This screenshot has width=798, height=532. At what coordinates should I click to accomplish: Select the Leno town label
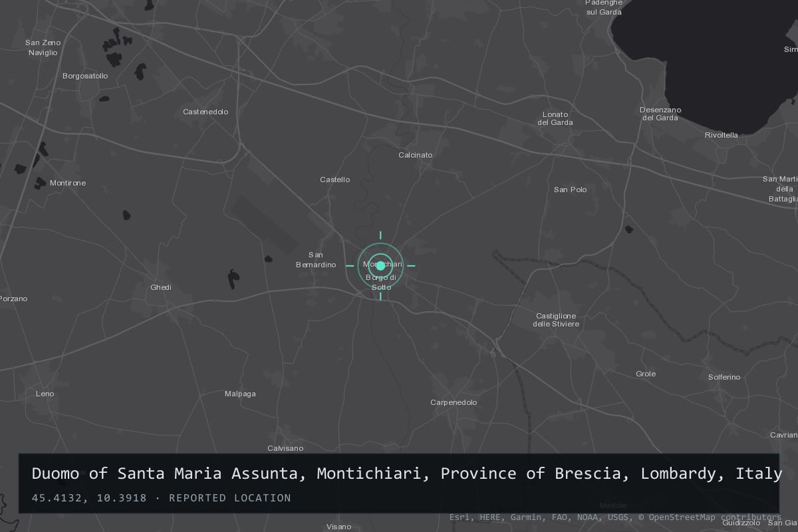(45, 394)
